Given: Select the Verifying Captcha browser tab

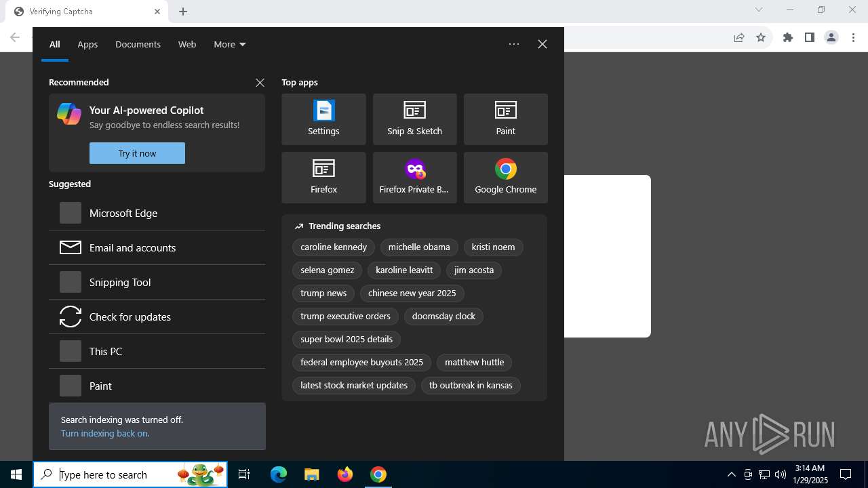Looking at the screenshot, I should tap(87, 12).
